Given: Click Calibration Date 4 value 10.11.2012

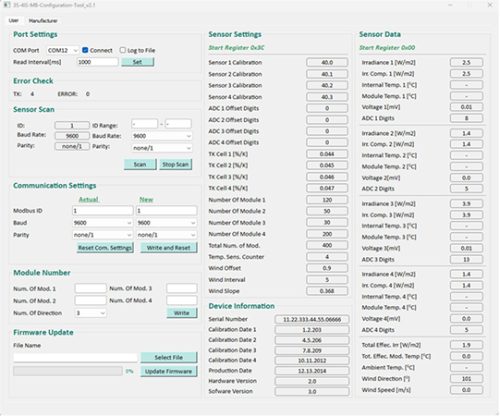Looking at the screenshot, I should [x=312, y=360].
